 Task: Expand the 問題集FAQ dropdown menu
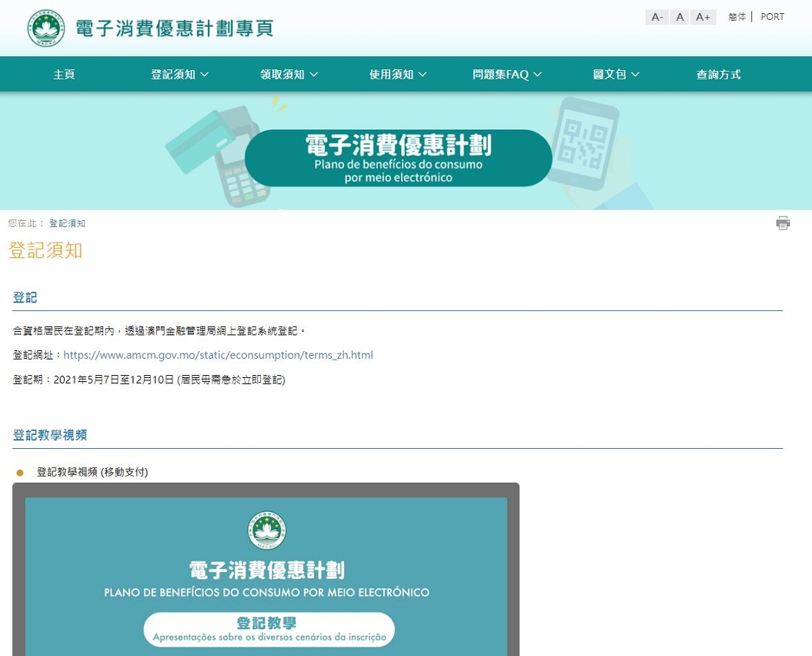507,75
